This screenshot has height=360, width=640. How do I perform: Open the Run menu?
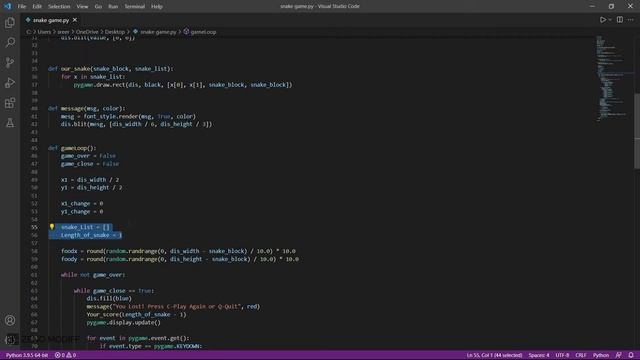point(113,7)
